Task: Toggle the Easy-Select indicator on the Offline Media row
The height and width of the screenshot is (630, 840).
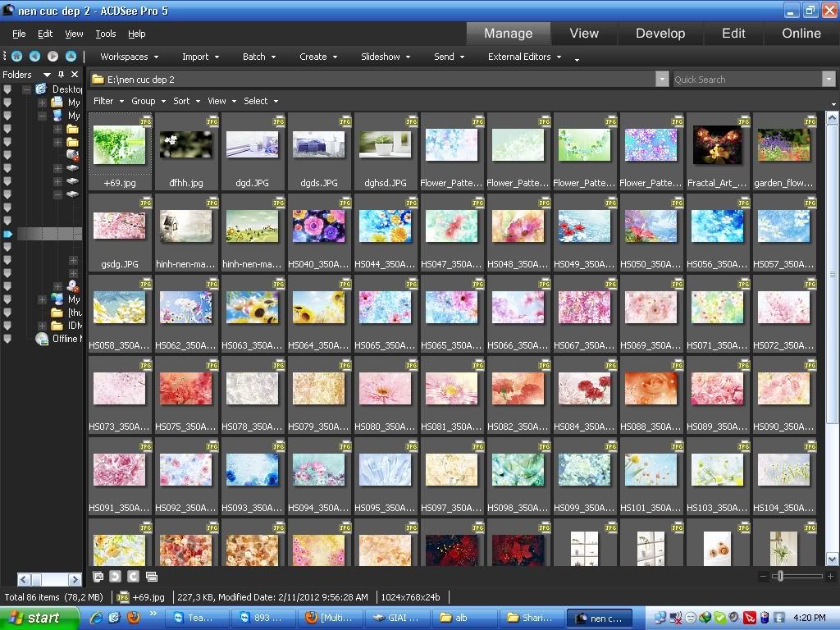Action: (7, 339)
